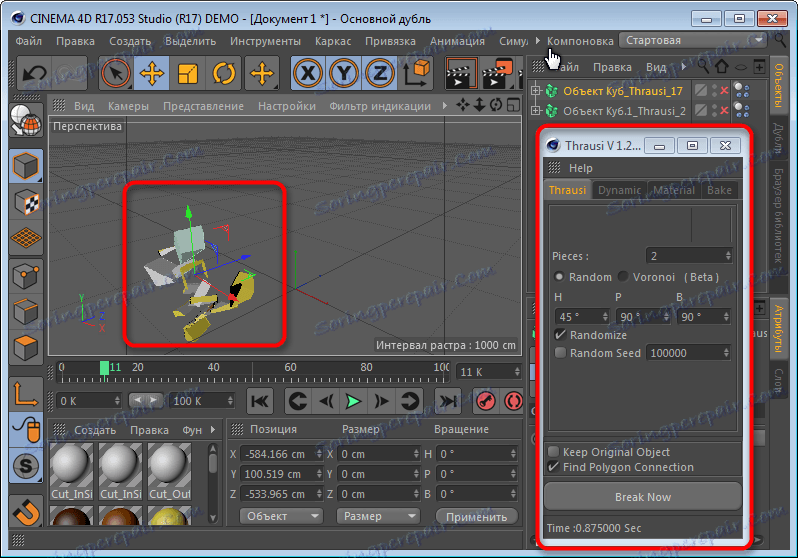This screenshot has height=558, width=798.
Task: Toggle the magnet snapping icon
Action: (x=26, y=511)
